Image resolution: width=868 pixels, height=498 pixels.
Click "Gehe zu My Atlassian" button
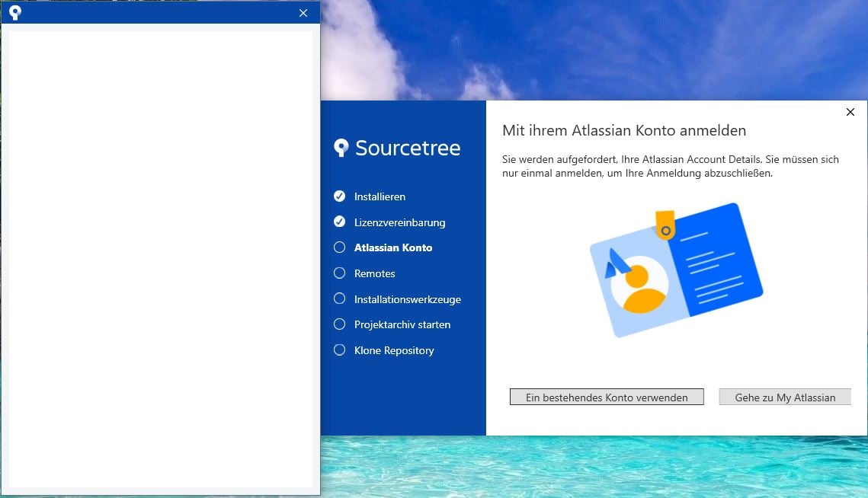[785, 397]
